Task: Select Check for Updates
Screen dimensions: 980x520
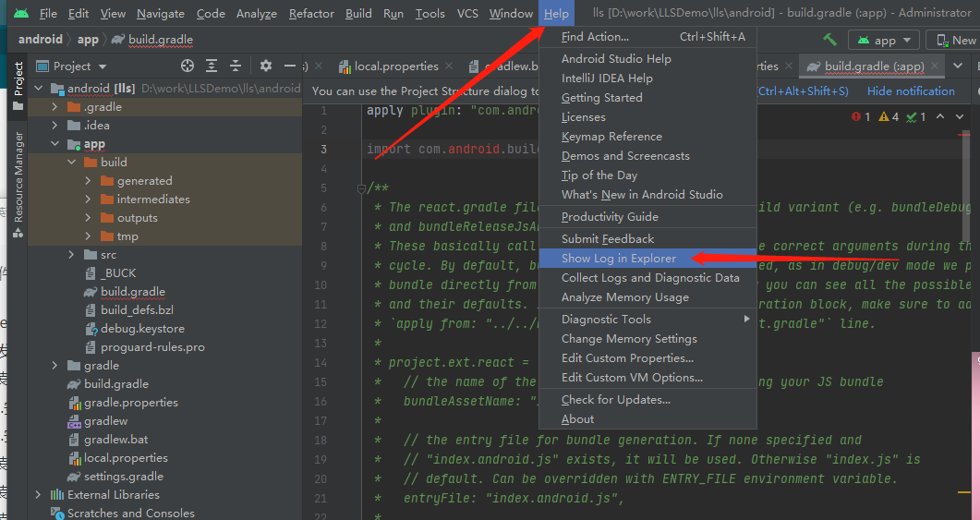Action: [648, 399]
